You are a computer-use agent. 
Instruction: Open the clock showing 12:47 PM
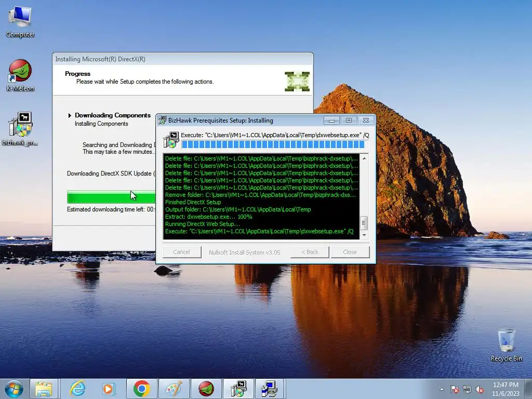pos(506,389)
